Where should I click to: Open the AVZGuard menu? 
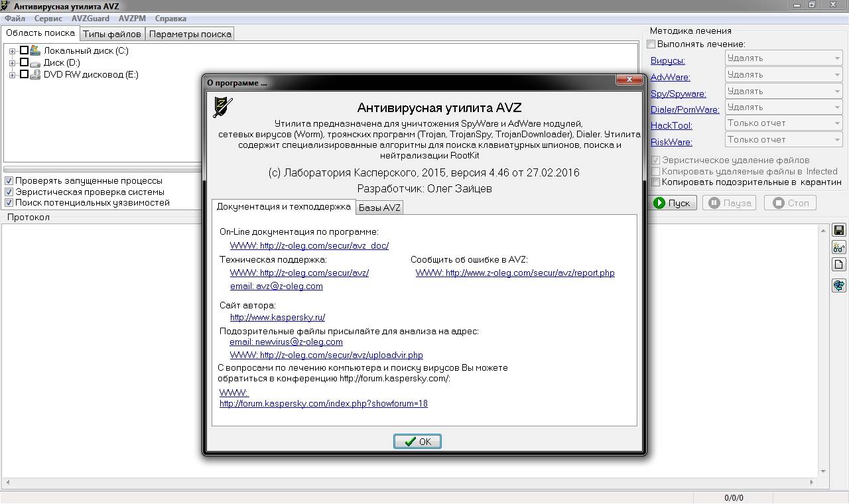pyautogui.click(x=90, y=19)
